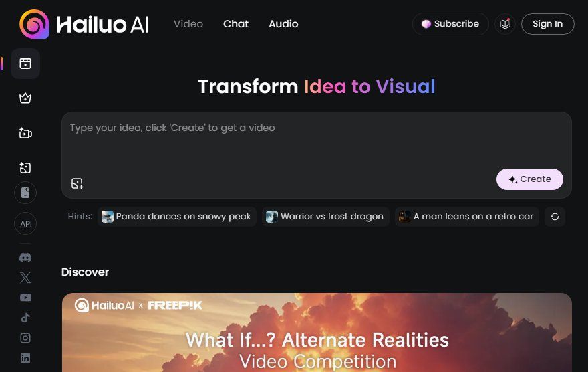Open the API circle button
Image resolution: width=588 pixels, height=372 pixels.
tap(25, 223)
